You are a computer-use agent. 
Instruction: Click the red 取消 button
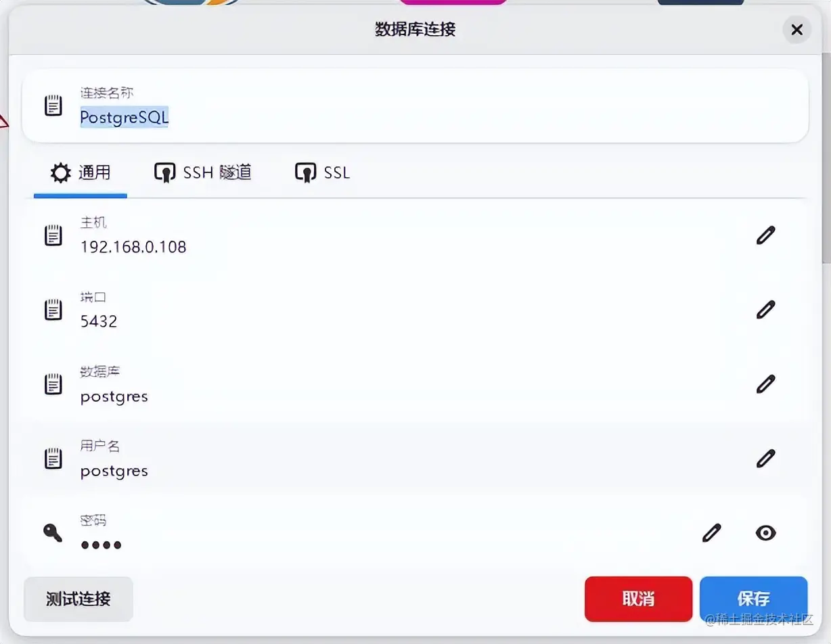point(638,599)
